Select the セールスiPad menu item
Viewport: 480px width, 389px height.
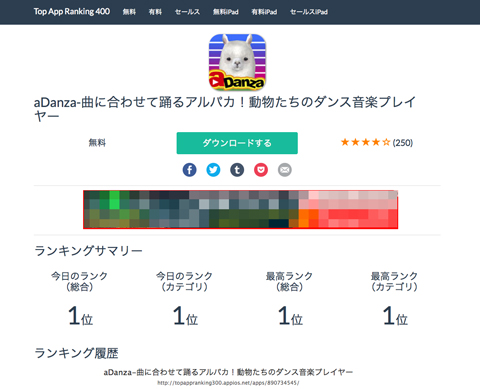[x=309, y=12]
